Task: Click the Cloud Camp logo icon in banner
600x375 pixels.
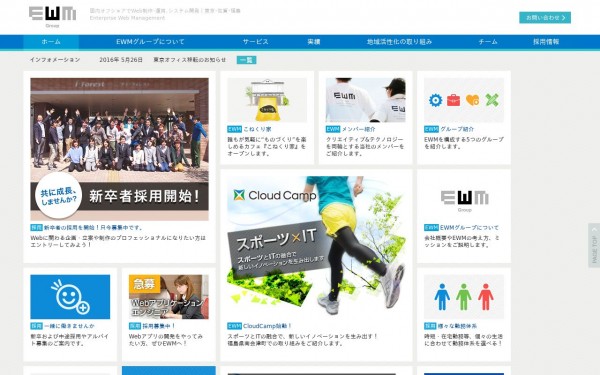Action: [x=239, y=195]
